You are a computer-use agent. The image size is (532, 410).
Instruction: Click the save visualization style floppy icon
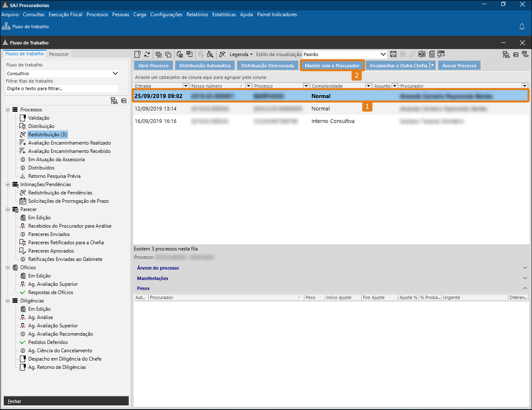[393, 54]
